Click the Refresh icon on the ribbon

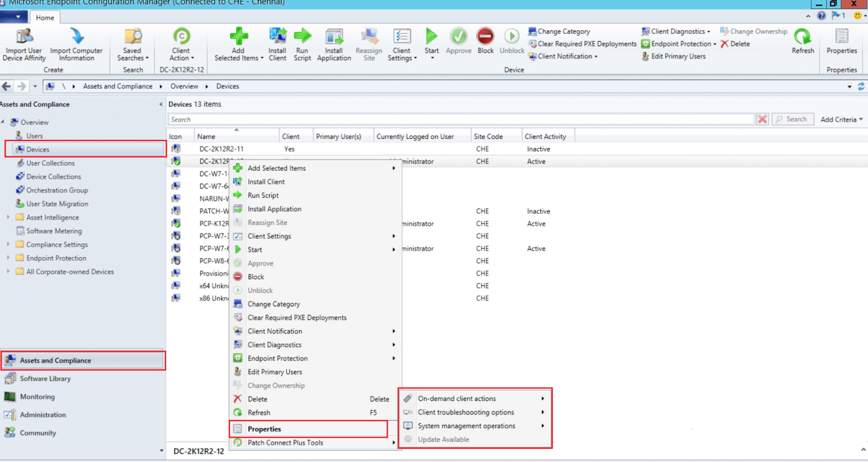point(802,40)
